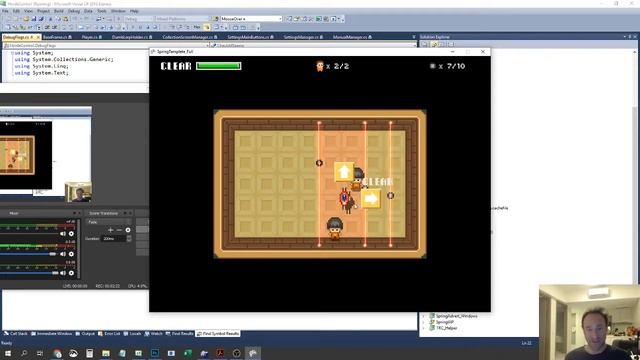This screenshot has height=360, width=640.
Task: Open Task View from taskbar
Action: [x=40, y=353]
